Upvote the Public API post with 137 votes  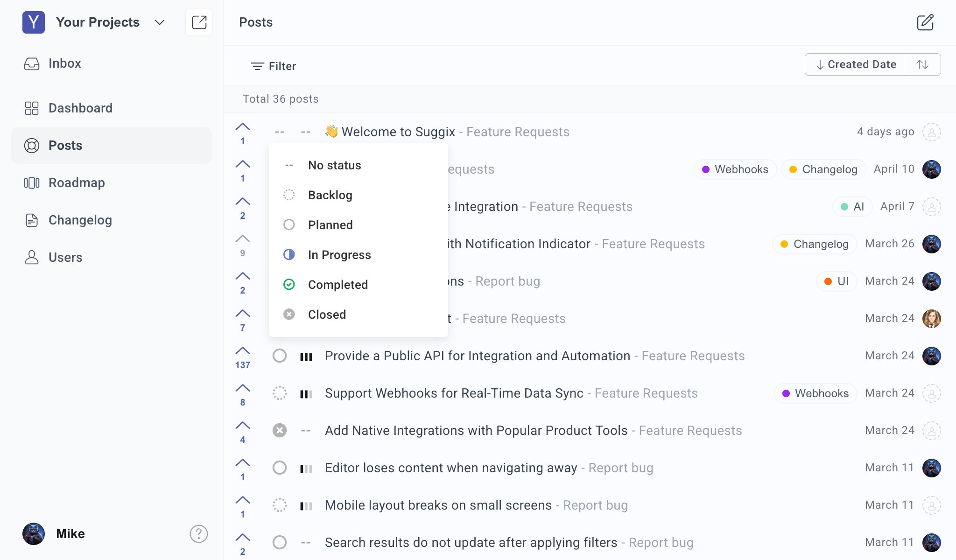click(x=243, y=357)
